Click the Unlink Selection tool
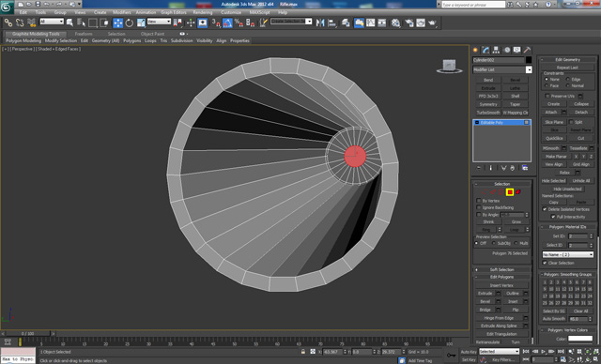Screen dimensions: 601x364 point(20,23)
